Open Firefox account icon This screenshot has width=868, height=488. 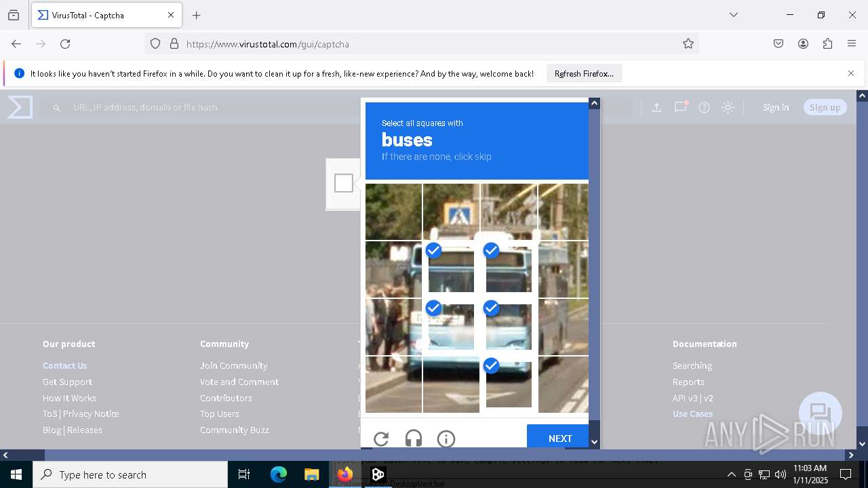[x=803, y=44]
